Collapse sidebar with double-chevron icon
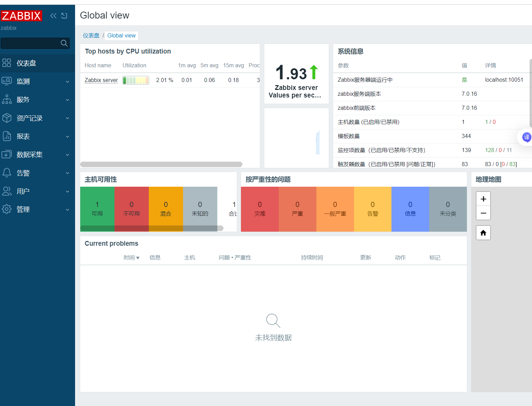This screenshot has height=406, width=532. tap(53, 15)
